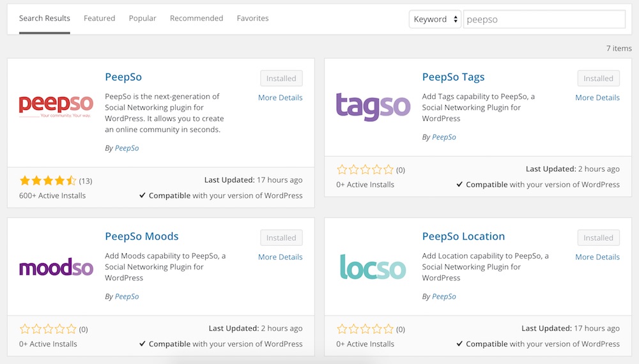Click the compatible checkmark on PeepSo card
The width and height of the screenshot is (639, 364).
pos(142,195)
